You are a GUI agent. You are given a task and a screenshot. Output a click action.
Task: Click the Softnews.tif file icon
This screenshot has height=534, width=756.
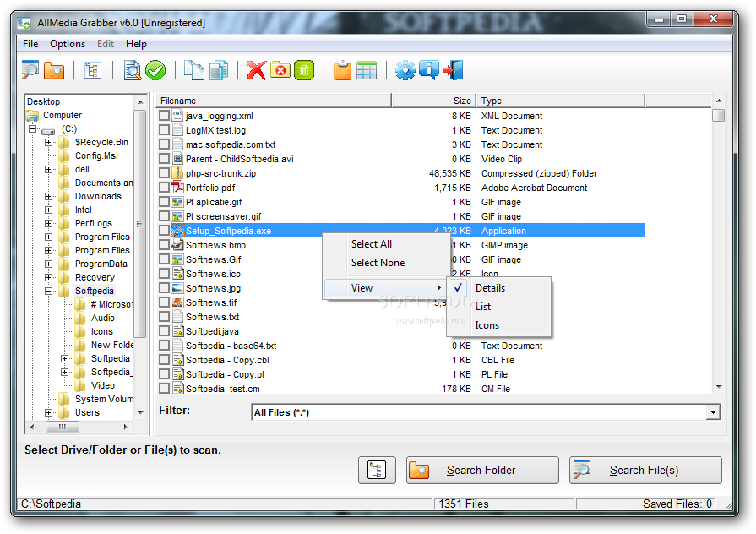(177, 302)
